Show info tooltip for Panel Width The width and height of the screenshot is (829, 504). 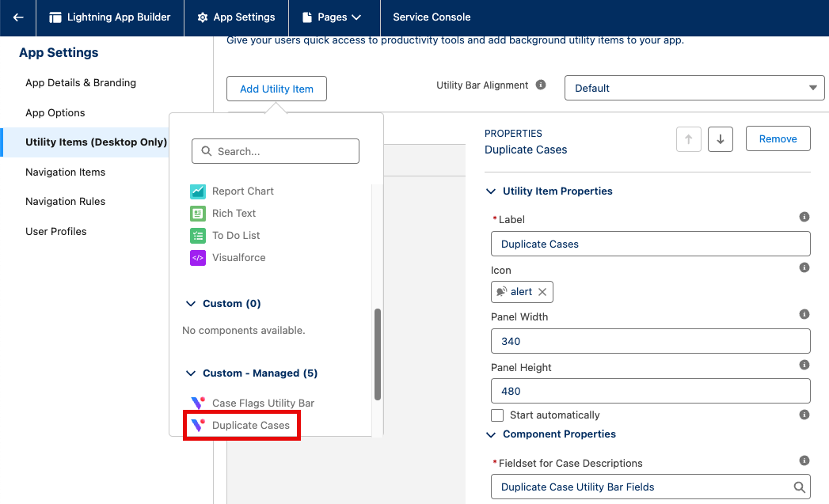pos(804,314)
